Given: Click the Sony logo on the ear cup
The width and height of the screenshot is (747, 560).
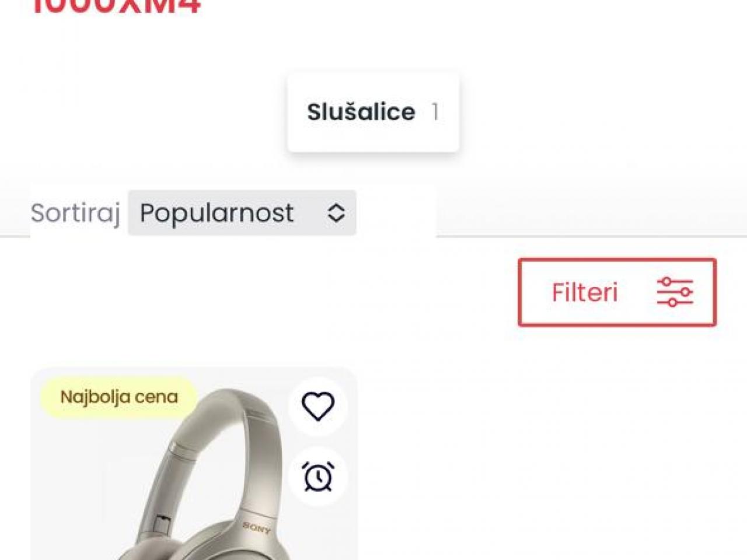Looking at the screenshot, I should pos(257,528).
